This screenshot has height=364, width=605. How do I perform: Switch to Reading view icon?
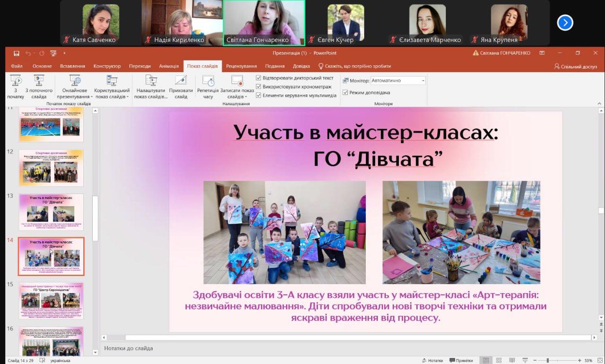tap(511, 360)
